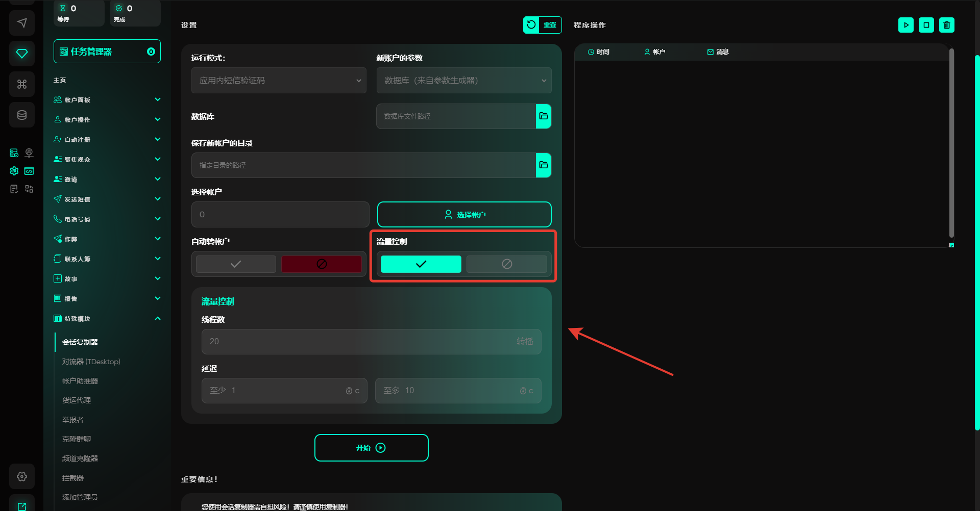The width and height of the screenshot is (980, 511).
Task: Click the trash icon to clear log
Action: [947, 25]
